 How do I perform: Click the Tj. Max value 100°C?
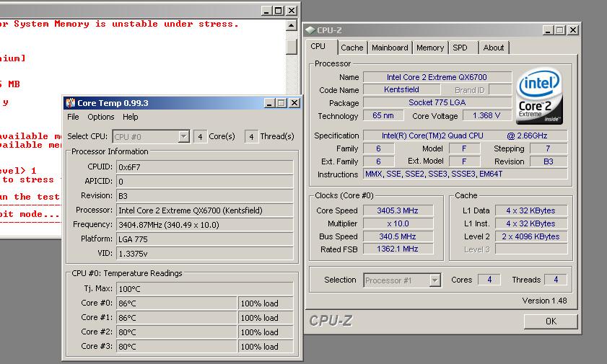[x=204, y=288]
